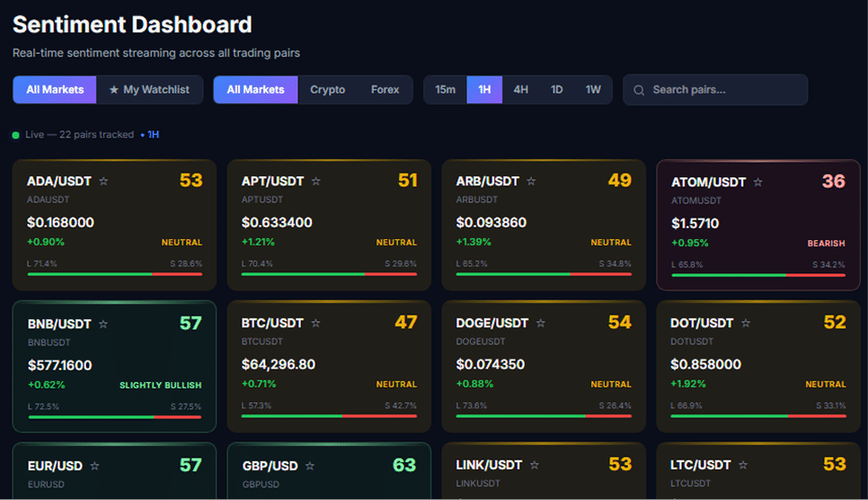This screenshot has height=500, width=868.
Task: Click the Sentiment Dashboard heading
Action: [132, 24]
